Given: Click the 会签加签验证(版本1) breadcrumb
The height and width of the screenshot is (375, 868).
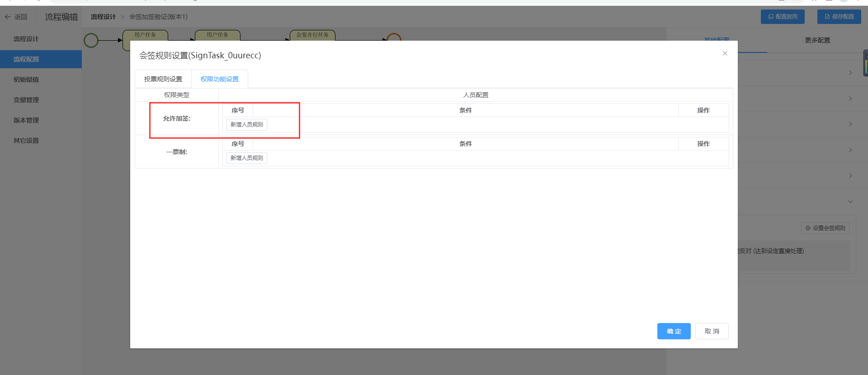Looking at the screenshot, I should click(x=158, y=17).
